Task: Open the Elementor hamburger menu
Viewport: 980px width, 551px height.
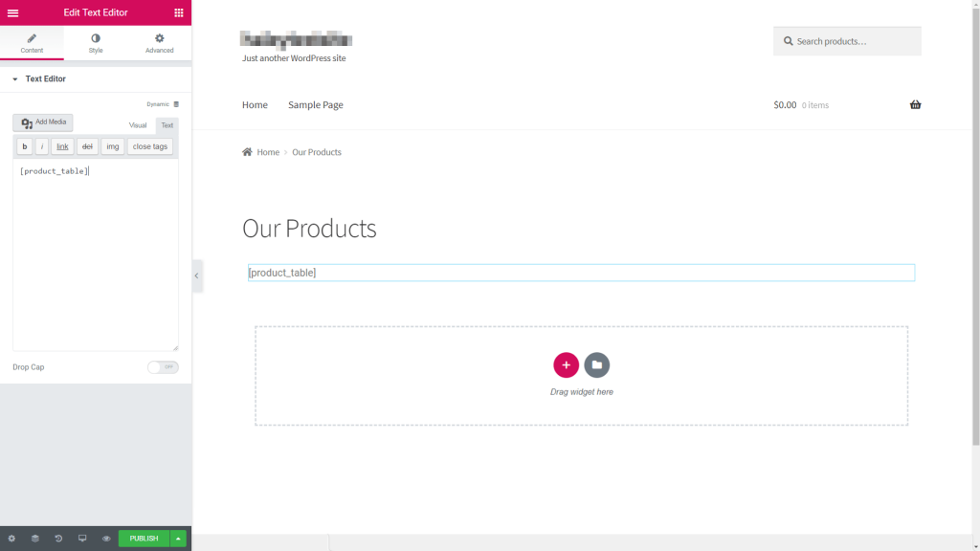Action: [x=12, y=12]
